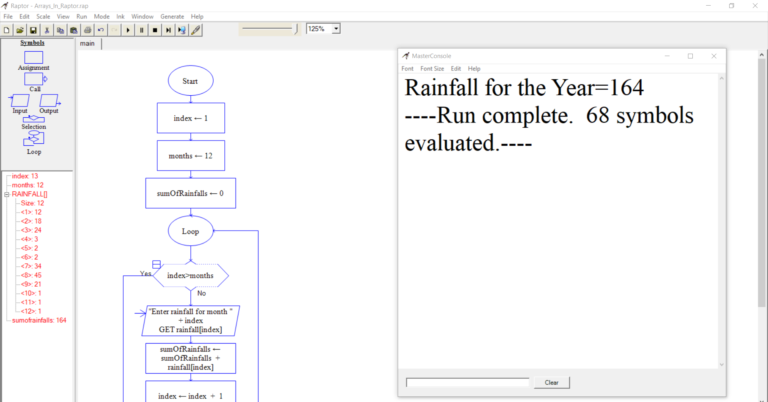Click the Clear button in MasterConsole
This screenshot has width=768, height=402.
click(x=551, y=382)
